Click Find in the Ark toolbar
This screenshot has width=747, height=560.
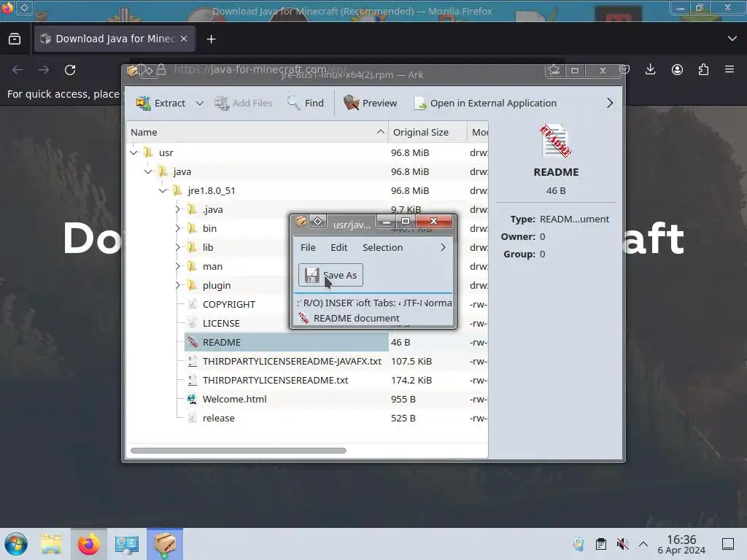[306, 103]
